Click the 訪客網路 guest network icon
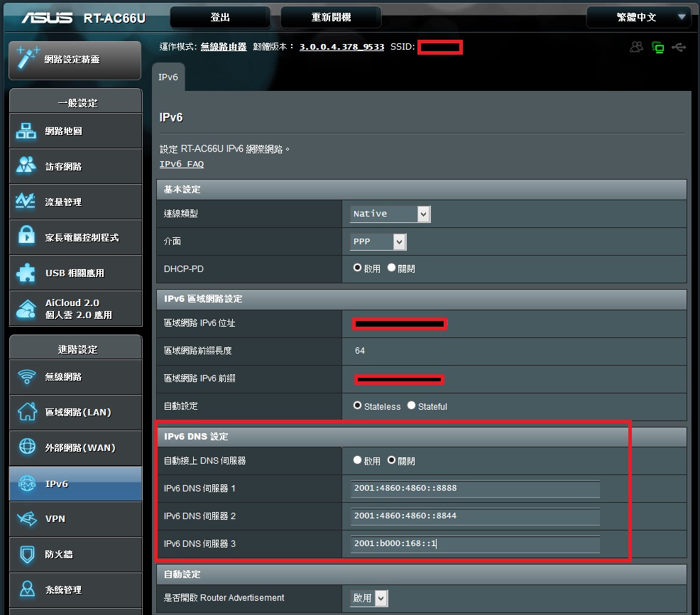The height and width of the screenshot is (615, 700). point(26,165)
